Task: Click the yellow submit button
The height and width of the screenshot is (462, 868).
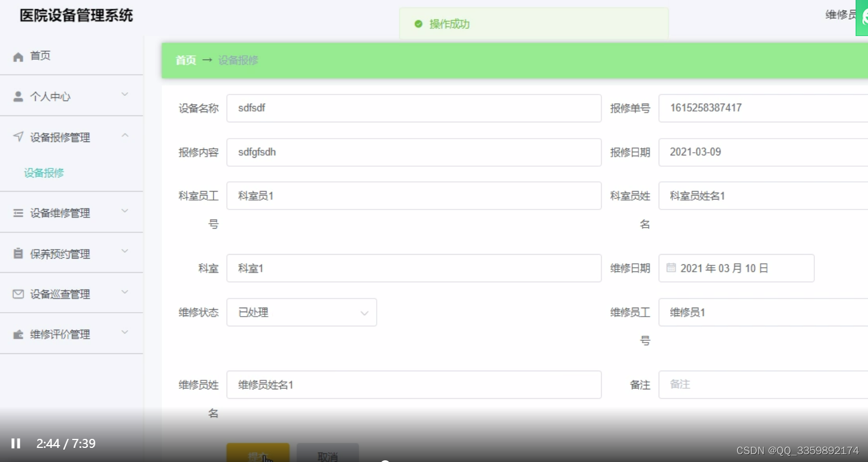Action: pos(258,453)
